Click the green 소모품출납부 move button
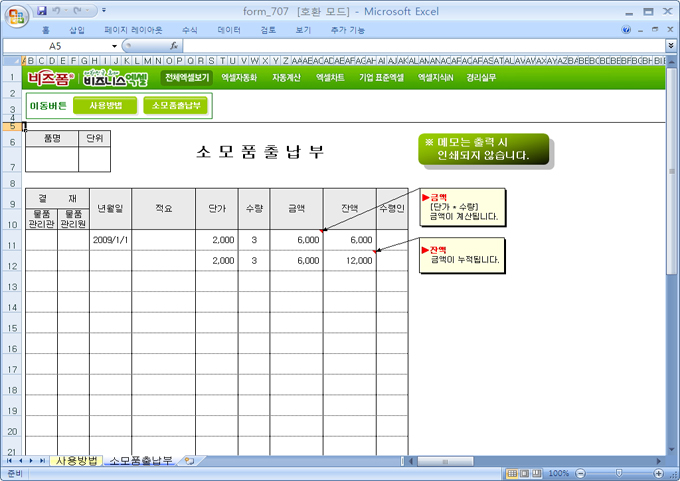The height and width of the screenshot is (481, 680). (176, 105)
